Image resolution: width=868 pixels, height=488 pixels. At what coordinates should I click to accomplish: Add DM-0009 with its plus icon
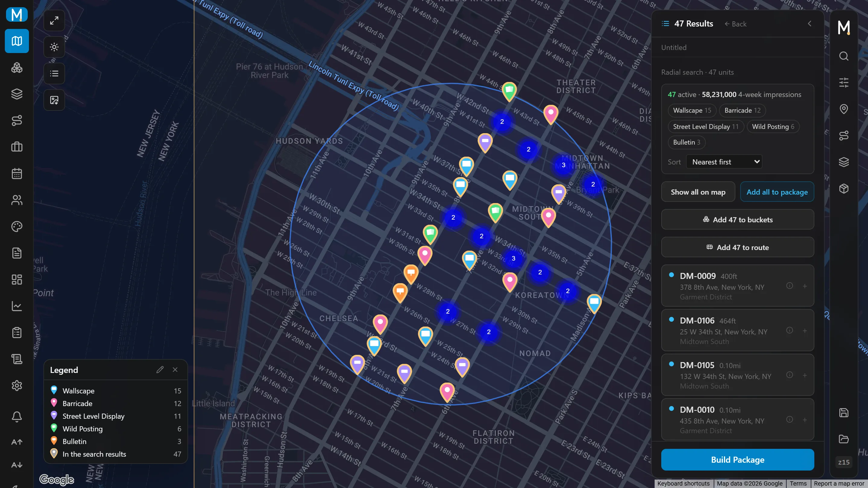click(x=805, y=286)
